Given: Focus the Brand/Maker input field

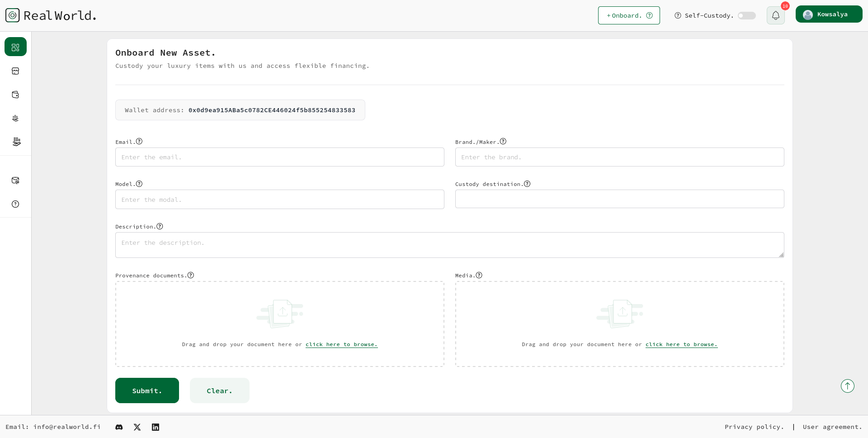Looking at the screenshot, I should [619, 157].
